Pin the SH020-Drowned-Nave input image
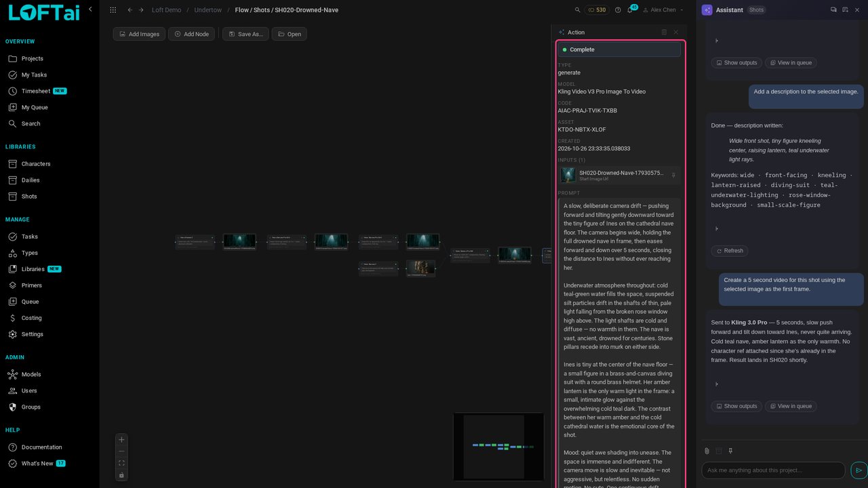Viewport: 868px width, 488px height. (673, 176)
